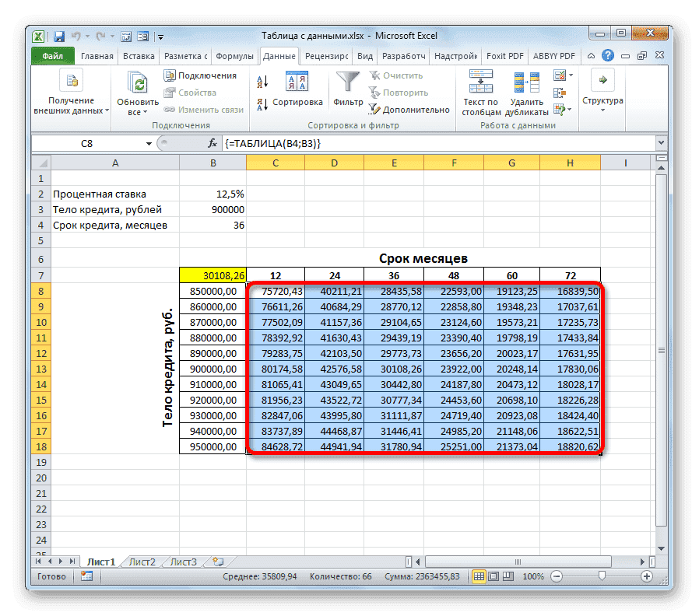
Task: Click the Файл menu button
Action: click(51, 55)
